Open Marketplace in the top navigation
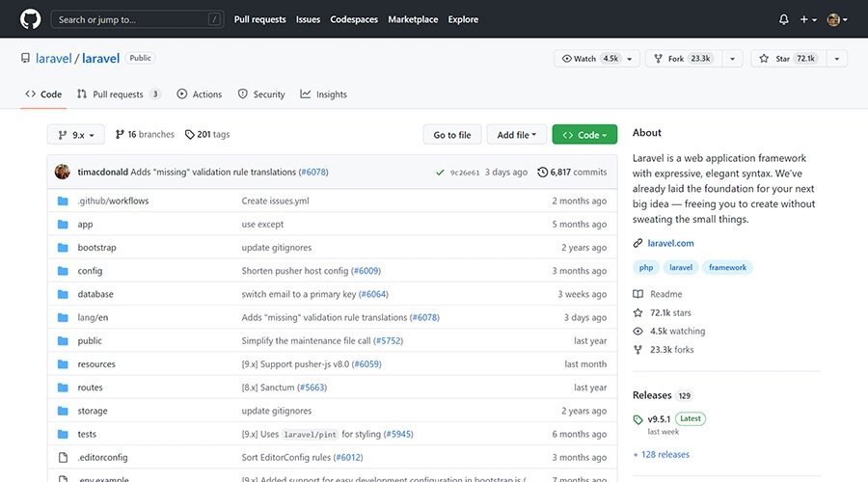The image size is (868, 482). click(x=413, y=19)
